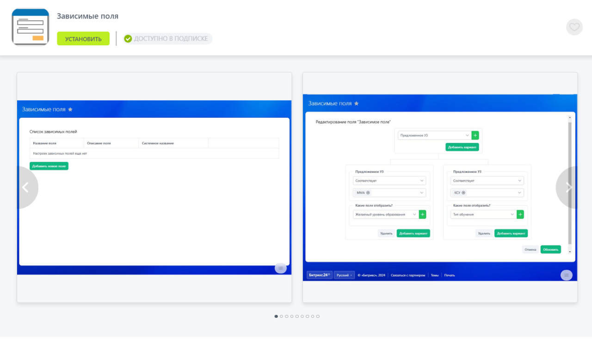Remove the ММА tag with its x icon
This screenshot has width=592, height=364.
coord(368,193)
